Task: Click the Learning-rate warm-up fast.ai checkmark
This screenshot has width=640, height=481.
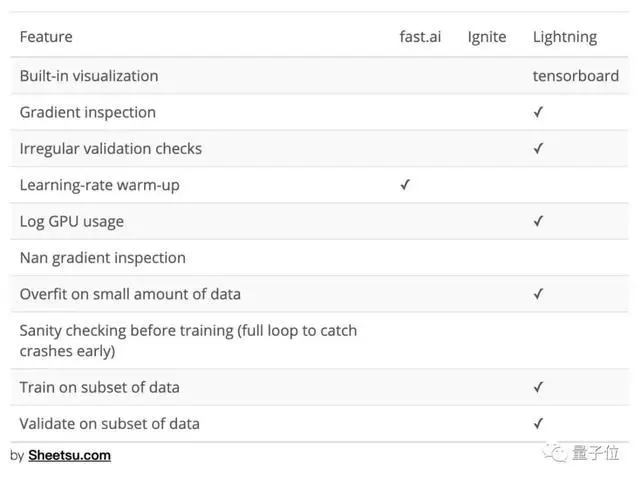Action: click(x=405, y=185)
